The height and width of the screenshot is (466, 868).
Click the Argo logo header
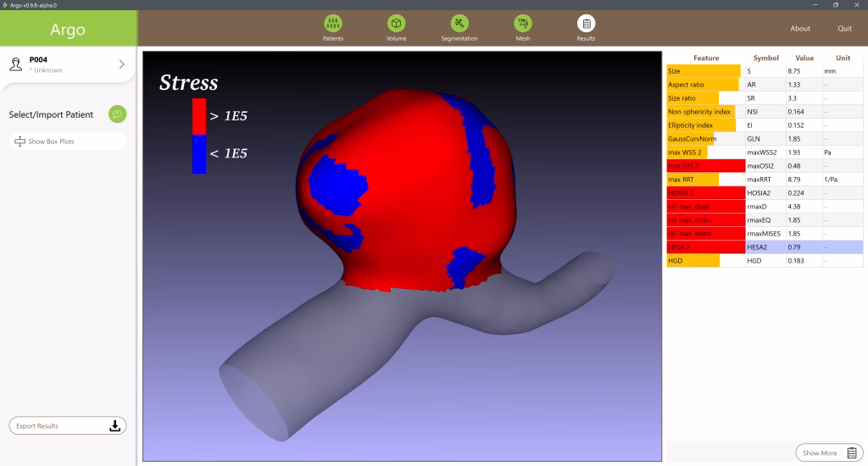click(x=68, y=29)
